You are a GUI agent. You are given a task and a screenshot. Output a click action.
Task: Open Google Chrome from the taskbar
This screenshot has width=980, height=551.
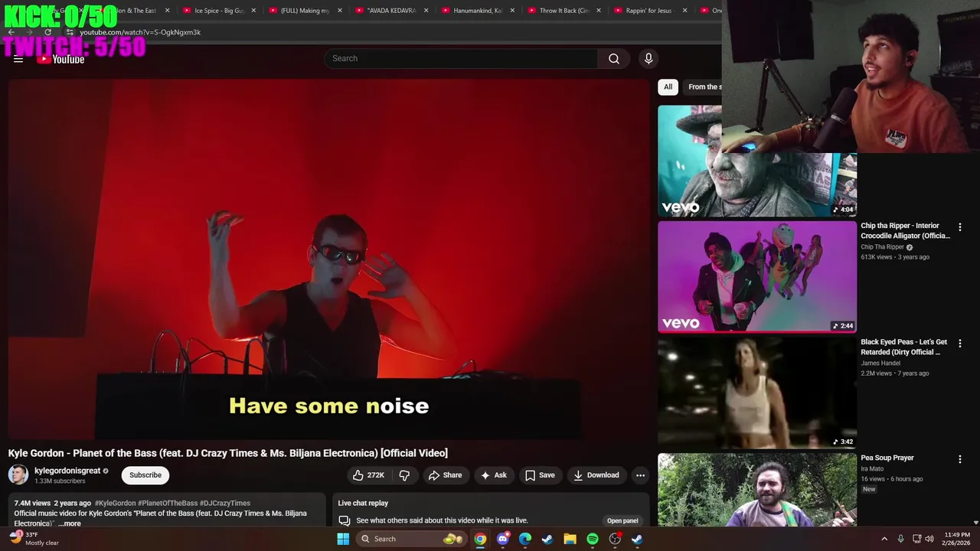click(480, 539)
